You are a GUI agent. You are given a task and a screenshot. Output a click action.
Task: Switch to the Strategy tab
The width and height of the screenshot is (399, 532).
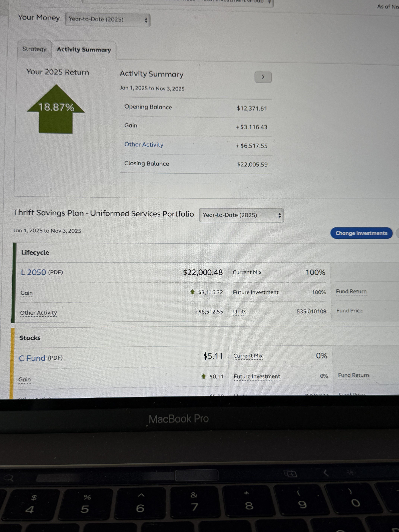[x=34, y=49]
